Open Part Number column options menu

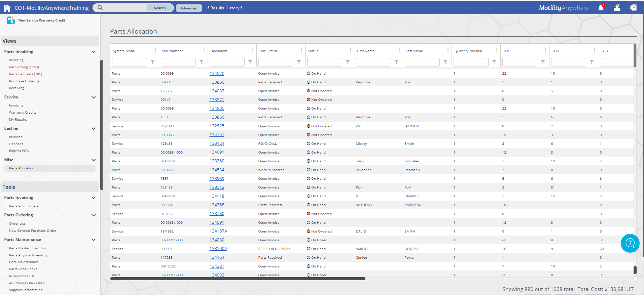click(204, 50)
